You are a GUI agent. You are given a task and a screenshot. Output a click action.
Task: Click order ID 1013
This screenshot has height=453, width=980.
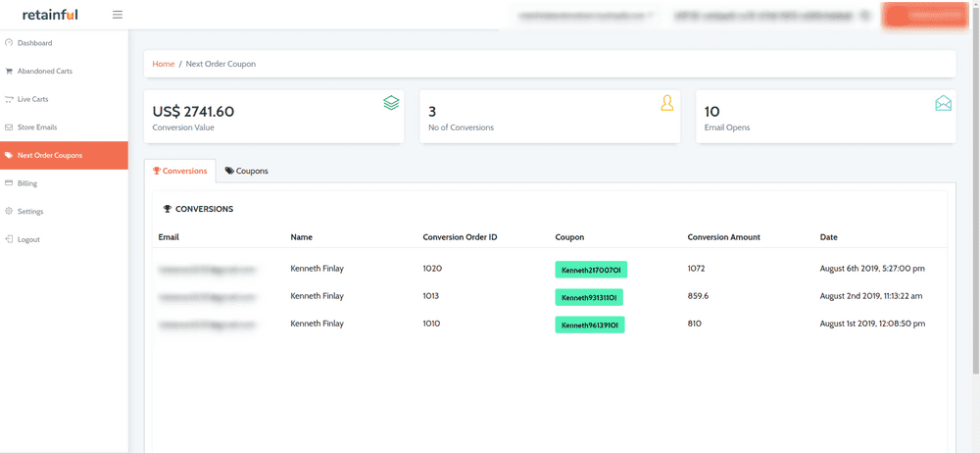click(x=431, y=296)
